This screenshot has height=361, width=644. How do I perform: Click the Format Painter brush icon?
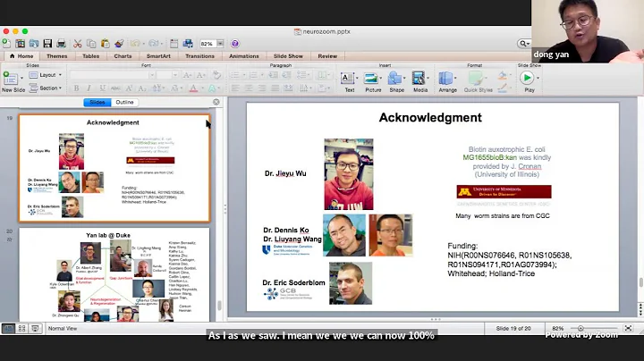pos(119,44)
